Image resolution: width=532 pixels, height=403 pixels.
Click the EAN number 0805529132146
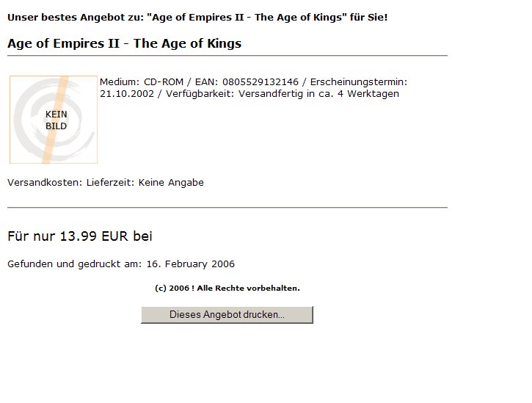(x=260, y=81)
